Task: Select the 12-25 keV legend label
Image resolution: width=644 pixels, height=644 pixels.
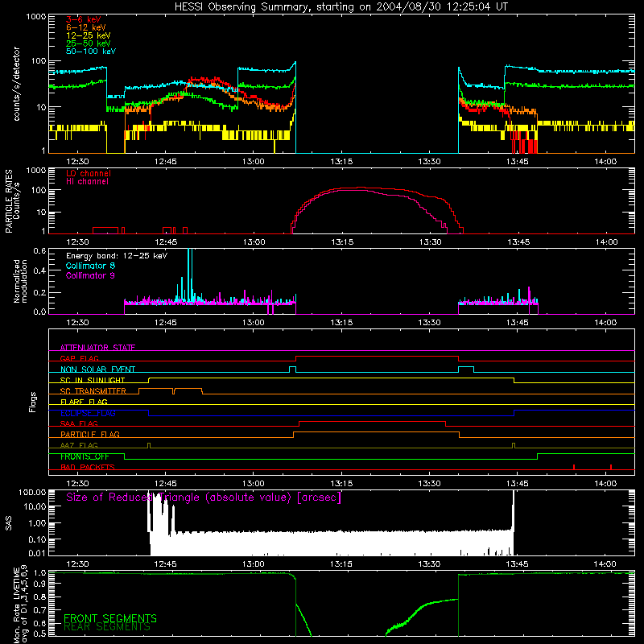Action: (89, 35)
